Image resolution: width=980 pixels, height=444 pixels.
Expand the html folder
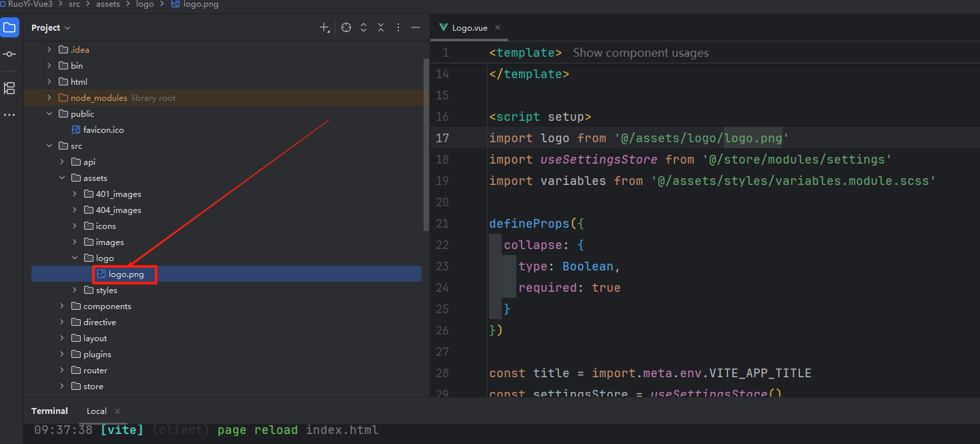[49, 82]
